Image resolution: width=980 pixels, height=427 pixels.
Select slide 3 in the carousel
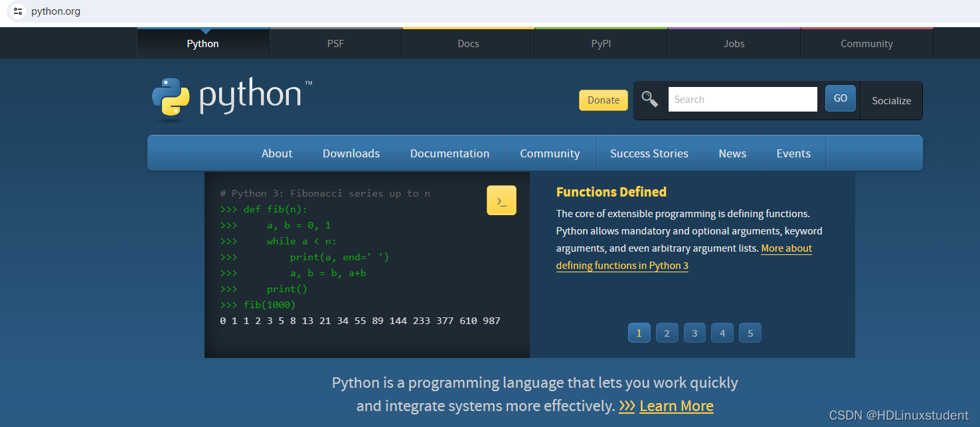(694, 333)
